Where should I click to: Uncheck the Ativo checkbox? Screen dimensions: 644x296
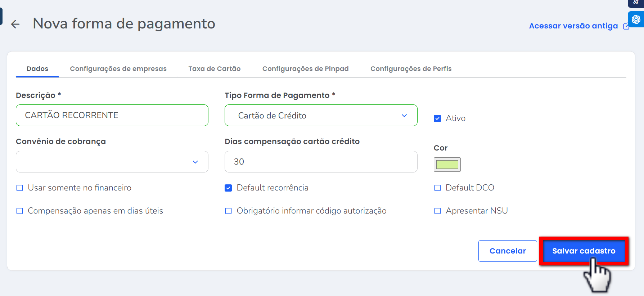pyautogui.click(x=437, y=118)
